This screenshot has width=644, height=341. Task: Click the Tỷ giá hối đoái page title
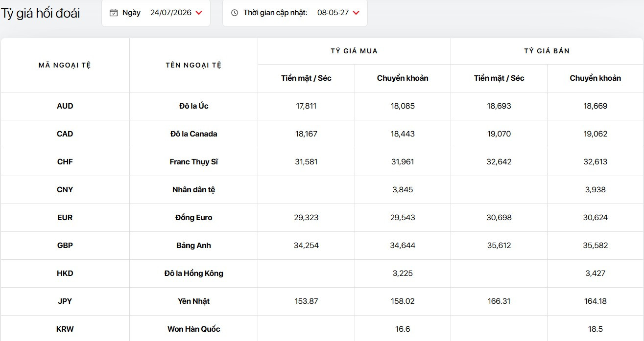(40, 14)
